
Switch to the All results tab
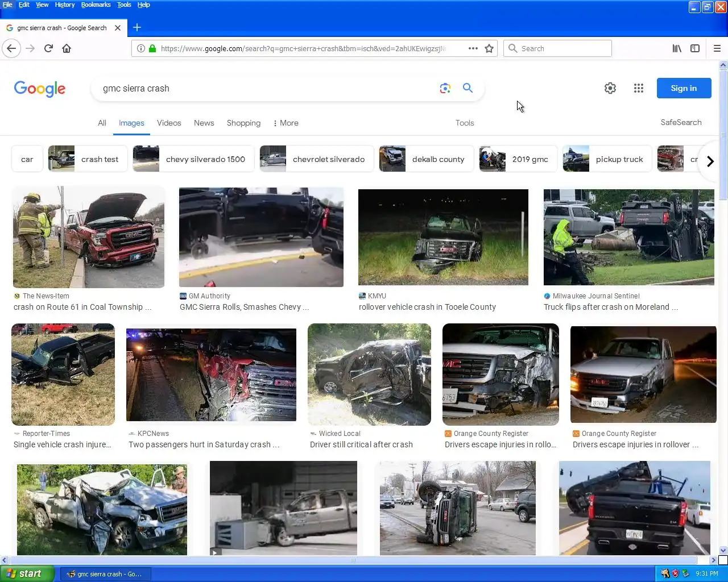102,123
